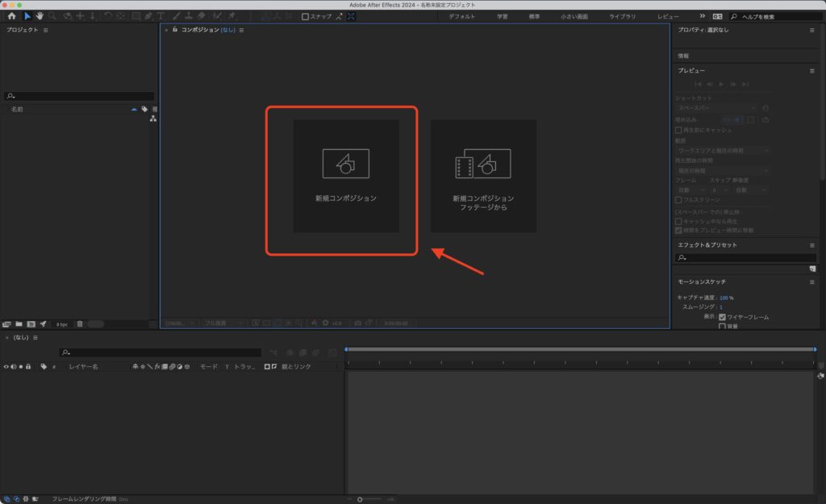Click the shy switch column icon in timeline
Viewport: 826px width, 504px height.
pyautogui.click(x=136, y=367)
